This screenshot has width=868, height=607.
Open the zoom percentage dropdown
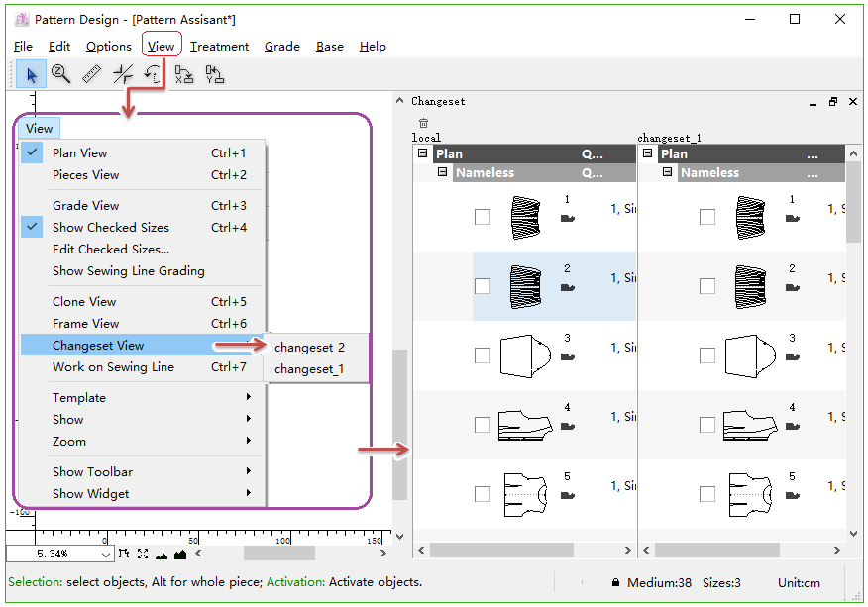click(x=107, y=554)
